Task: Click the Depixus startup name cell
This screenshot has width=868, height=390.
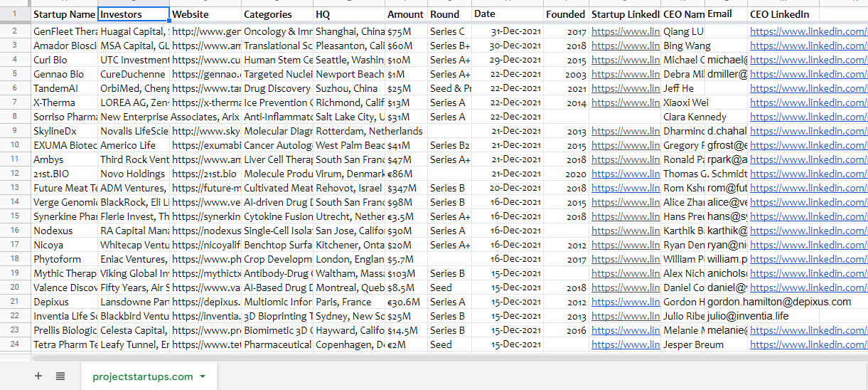Action: [x=64, y=302]
